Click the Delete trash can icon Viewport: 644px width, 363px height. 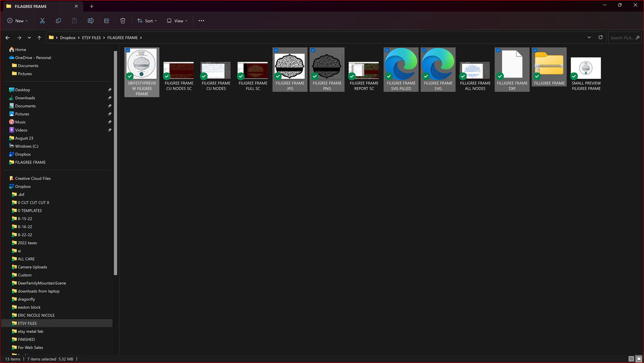pos(123,20)
